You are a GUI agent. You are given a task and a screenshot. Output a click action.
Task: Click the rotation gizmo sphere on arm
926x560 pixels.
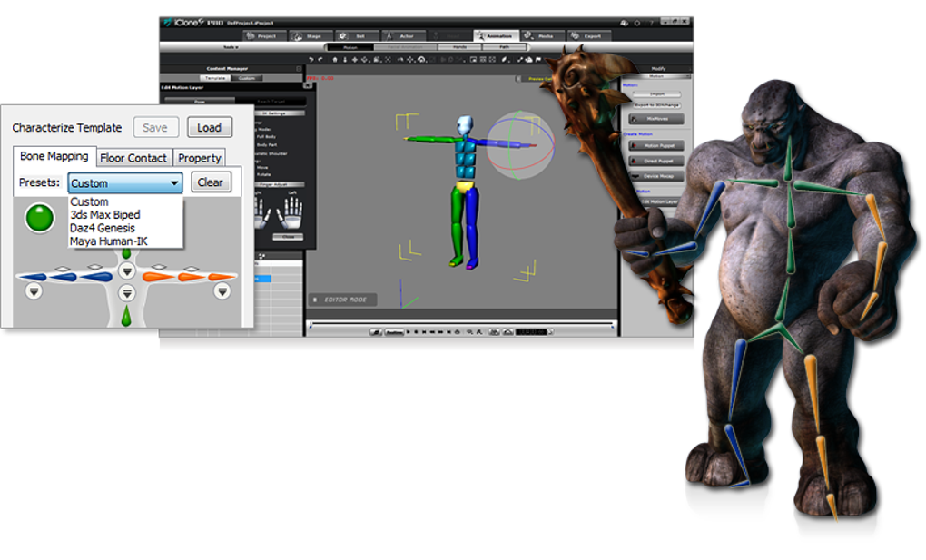519,145
